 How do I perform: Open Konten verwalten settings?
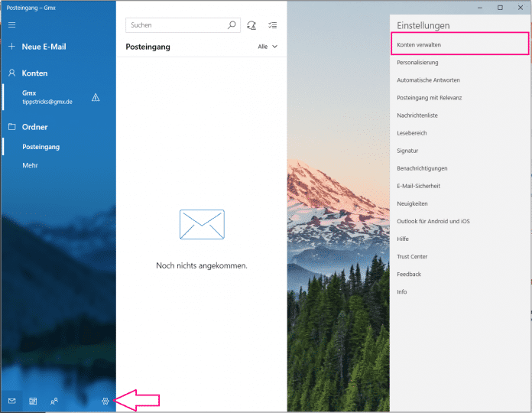[x=419, y=44]
